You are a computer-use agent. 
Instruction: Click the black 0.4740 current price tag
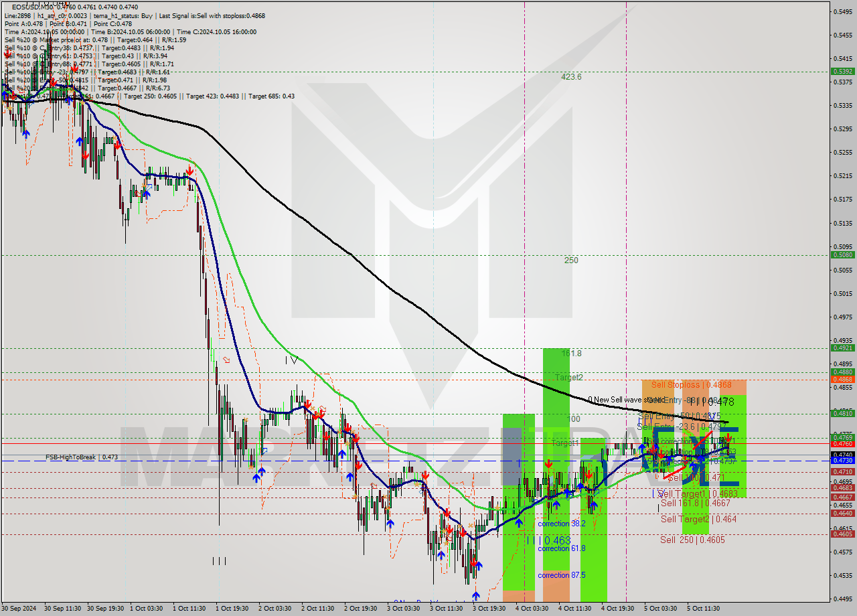point(842,454)
